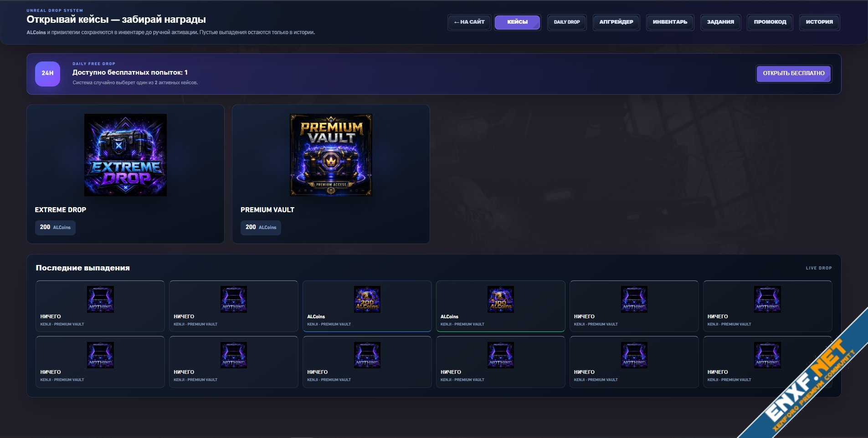Click the UNREAL DROP SYSTEM label
The image size is (868, 438).
pos(55,10)
